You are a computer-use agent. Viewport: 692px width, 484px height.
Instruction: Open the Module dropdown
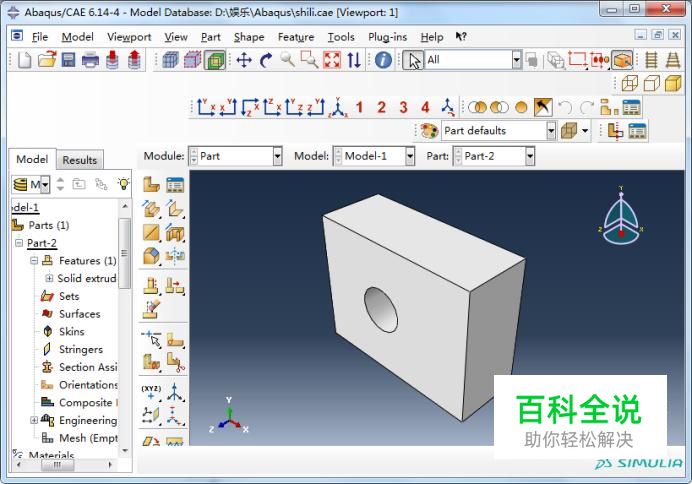tap(277, 156)
